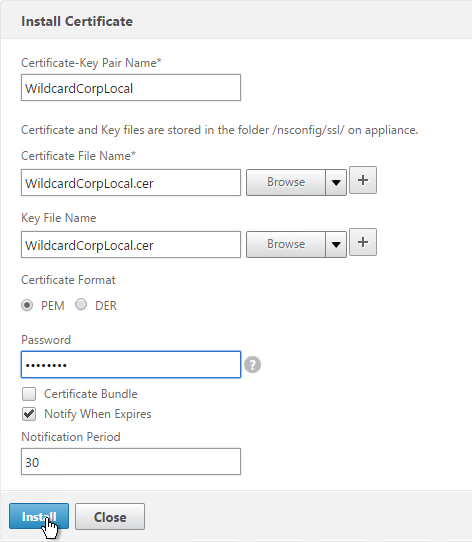
Task: Close the Install Certificate dialog
Action: pyautogui.click(x=110, y=517)
